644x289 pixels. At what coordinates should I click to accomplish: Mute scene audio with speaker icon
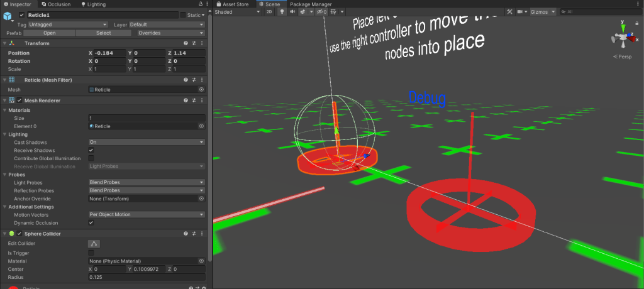pos(292,12)
